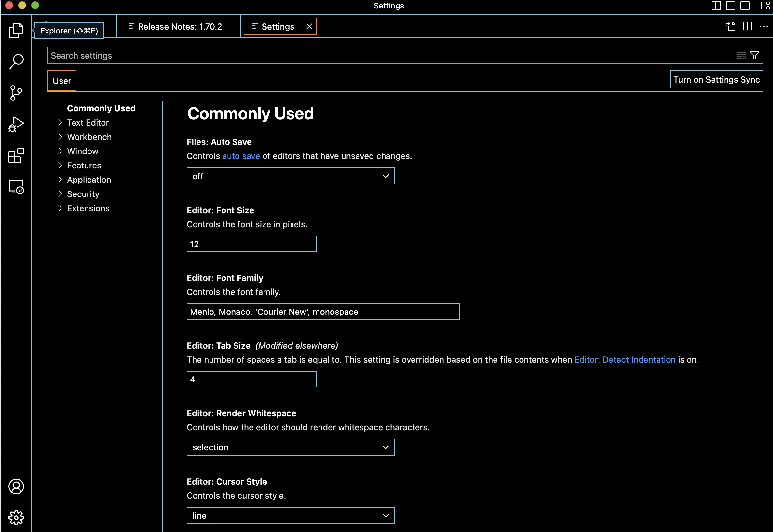The height and width of the screenshot is (532, 773).
Task: Open the Manage gear menu
Action: [x=16, y=517]
